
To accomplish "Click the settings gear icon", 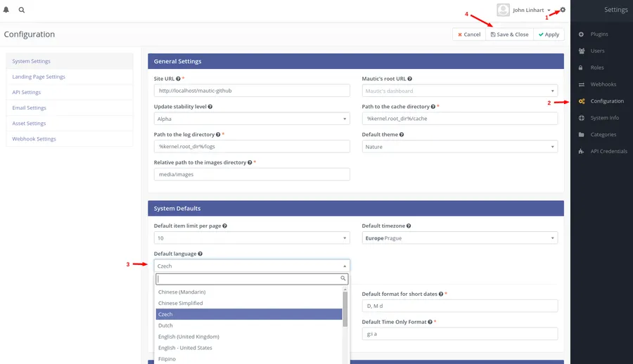I will point(563,10).
